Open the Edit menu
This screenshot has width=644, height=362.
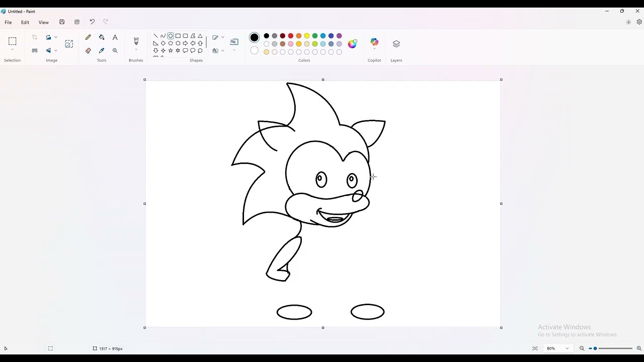(25, 22)
